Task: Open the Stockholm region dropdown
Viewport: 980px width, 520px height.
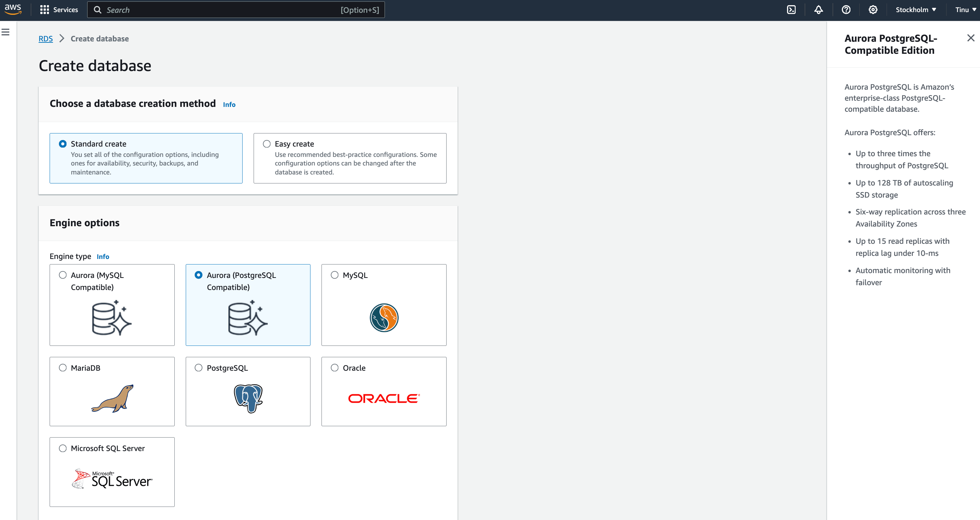Action: pos(915,10)
